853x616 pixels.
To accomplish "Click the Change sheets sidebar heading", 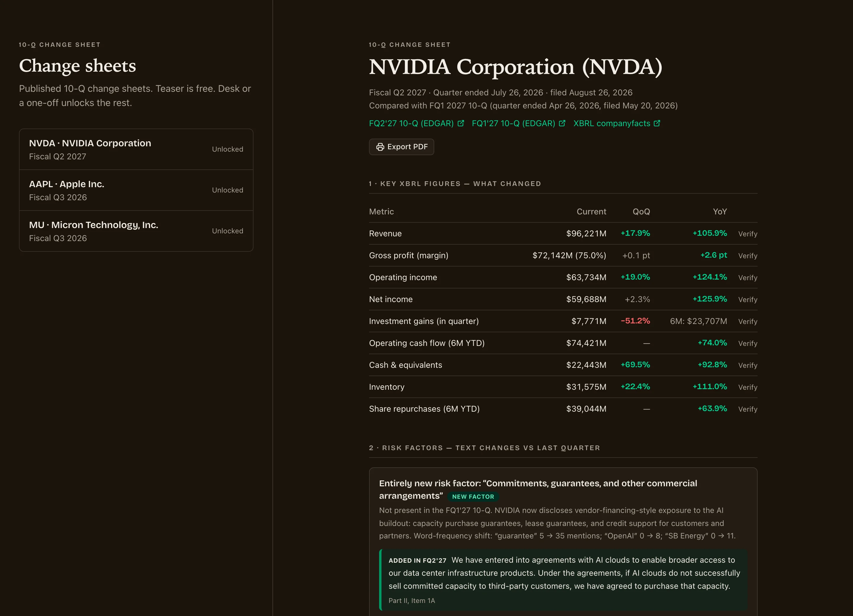I will click(78, 66).
